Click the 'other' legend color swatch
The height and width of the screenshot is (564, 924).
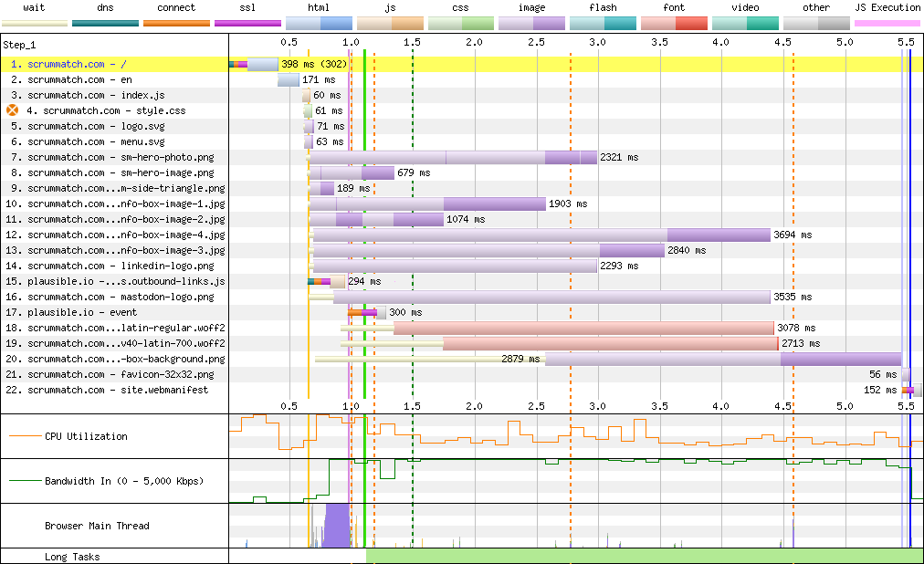click(x=816, y=24)
